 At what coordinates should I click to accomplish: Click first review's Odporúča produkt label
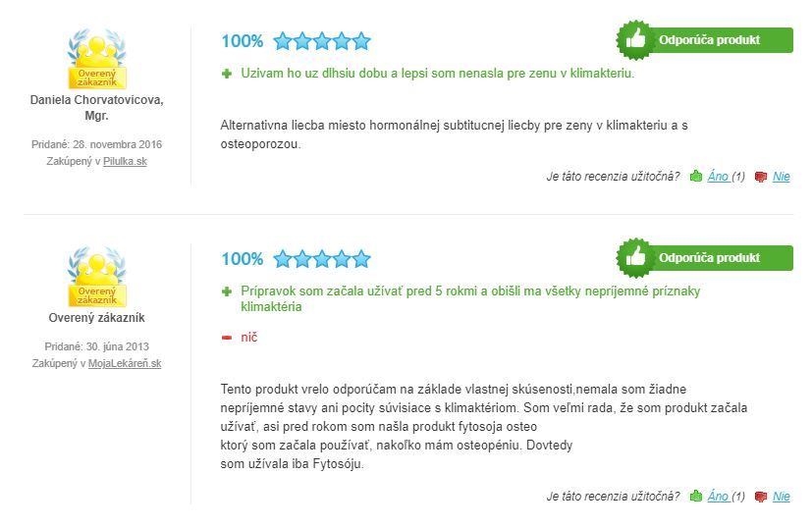point(709,40)
